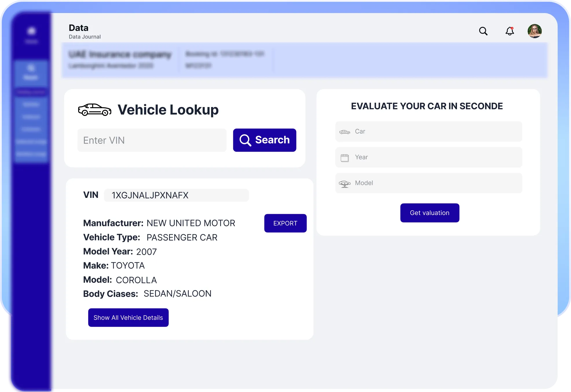
Task: Click the Model Year 2007 value
Action: tap(146, 252)
